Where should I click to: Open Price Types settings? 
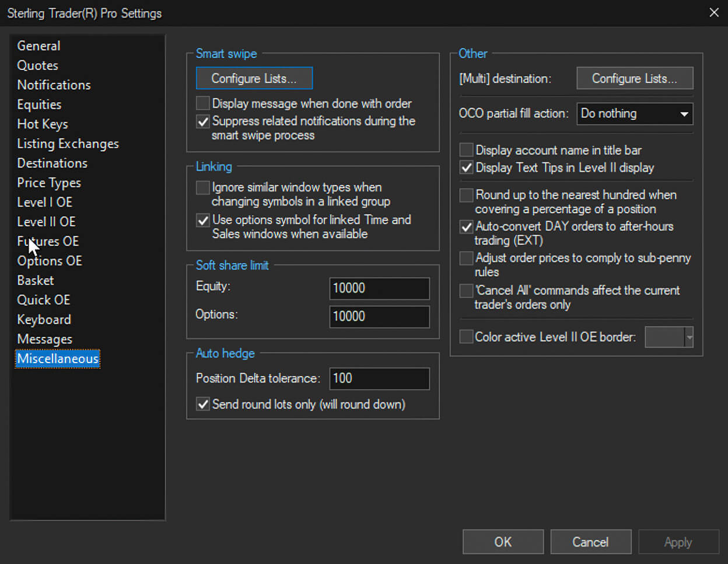(x=49, y=183)
